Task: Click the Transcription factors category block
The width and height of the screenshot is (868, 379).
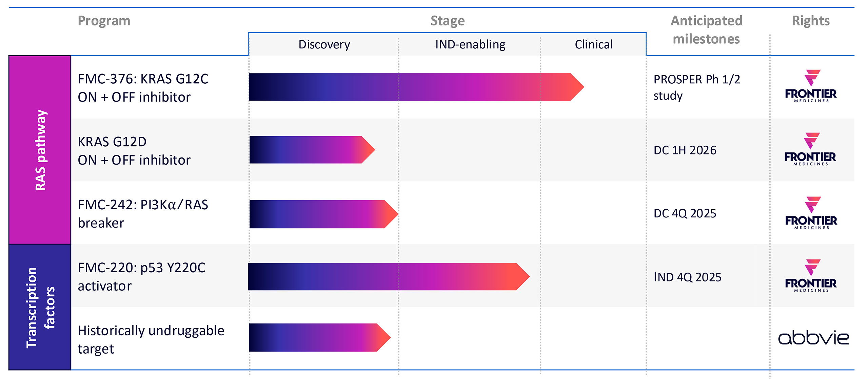Action: point(40,307)
